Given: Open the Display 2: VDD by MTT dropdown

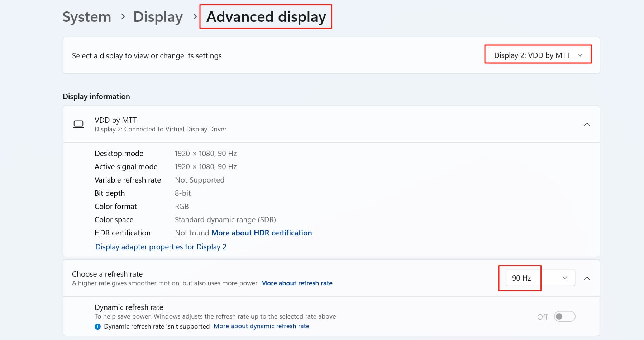Looking at the screenshot, I should [x=538, y=55].
